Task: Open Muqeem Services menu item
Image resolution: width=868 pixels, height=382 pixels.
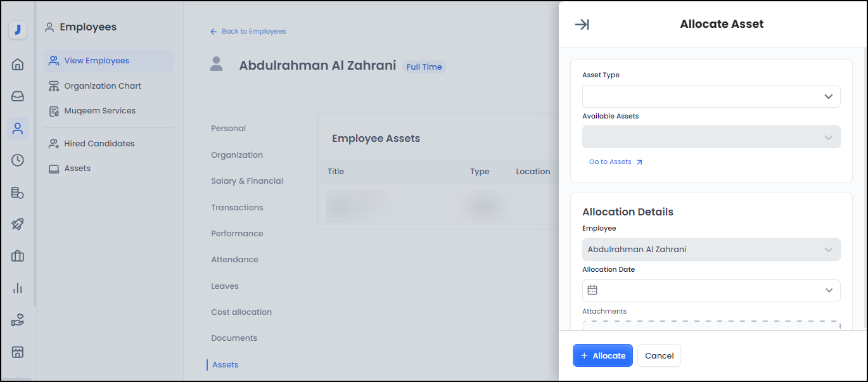Action: (x=99, y=111)
